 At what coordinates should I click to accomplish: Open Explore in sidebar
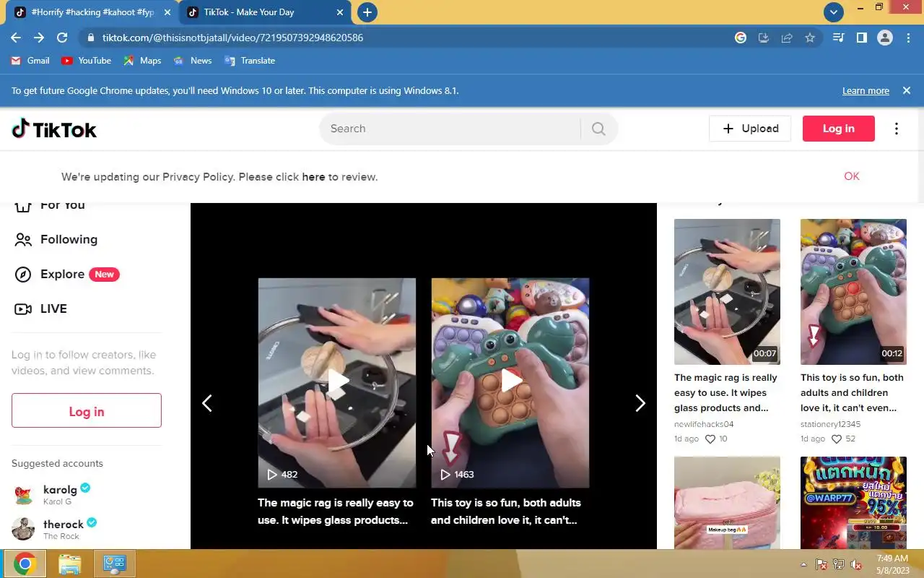[x=66, y=275]
